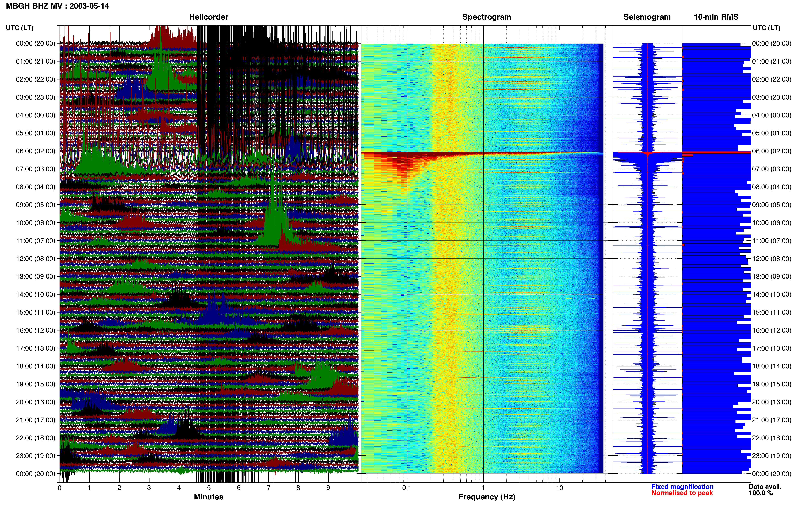Click the left time label 14:00 (10:00)
Image resolution: width=812 pixels, height=508 pixels.
(x=36, y=294)
